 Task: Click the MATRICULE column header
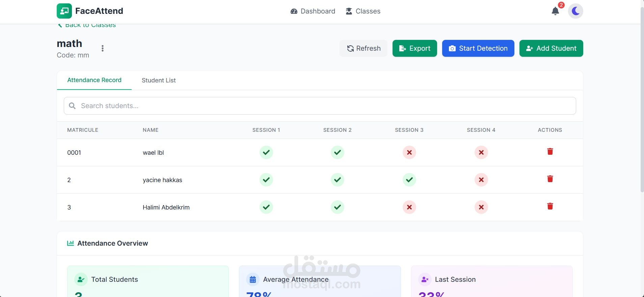coord(83,130)
